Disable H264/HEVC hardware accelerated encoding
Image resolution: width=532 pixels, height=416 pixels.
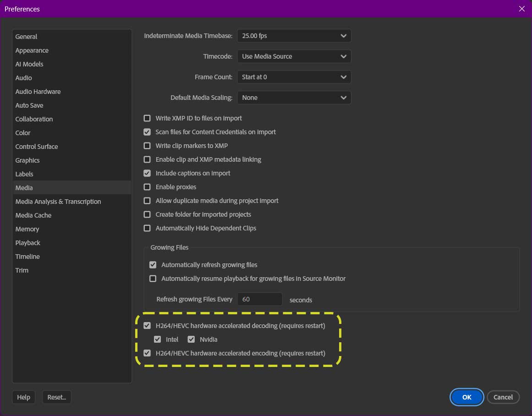pos(147,353)
